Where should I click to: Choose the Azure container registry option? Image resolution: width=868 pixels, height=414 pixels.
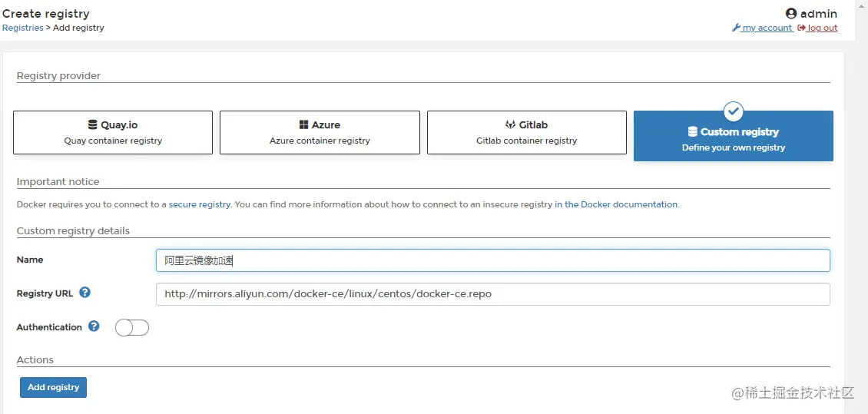320,132
